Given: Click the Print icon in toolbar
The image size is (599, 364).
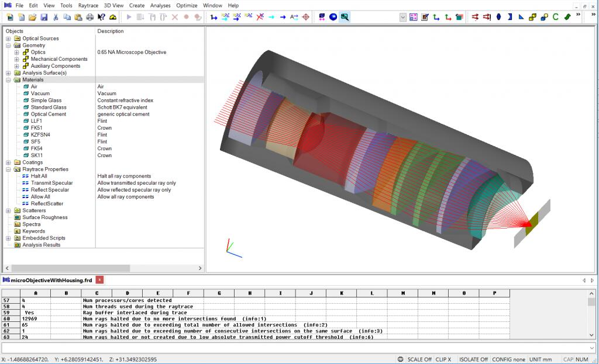Looking at the screenshot, I should 89,17.
